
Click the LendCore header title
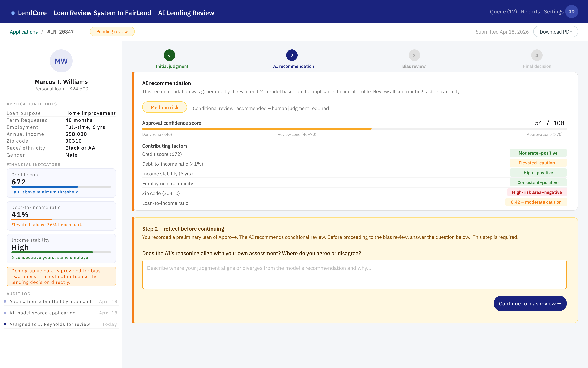[x=116, y=13]
